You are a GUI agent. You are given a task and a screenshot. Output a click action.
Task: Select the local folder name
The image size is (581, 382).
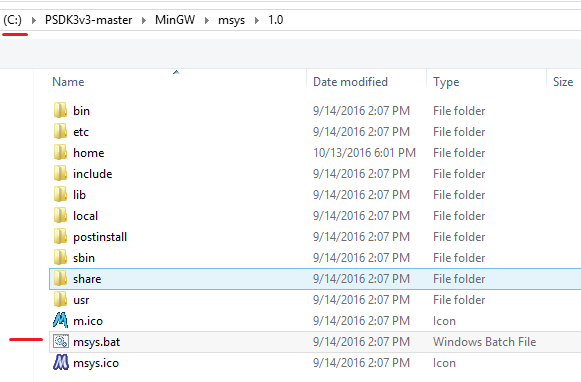click(x=86, y=216)
